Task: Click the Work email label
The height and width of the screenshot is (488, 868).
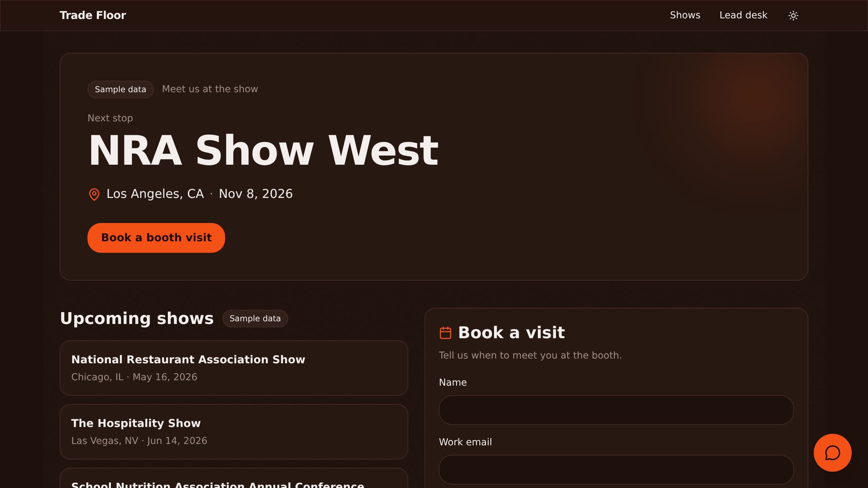Action: (x=465, y=442)
